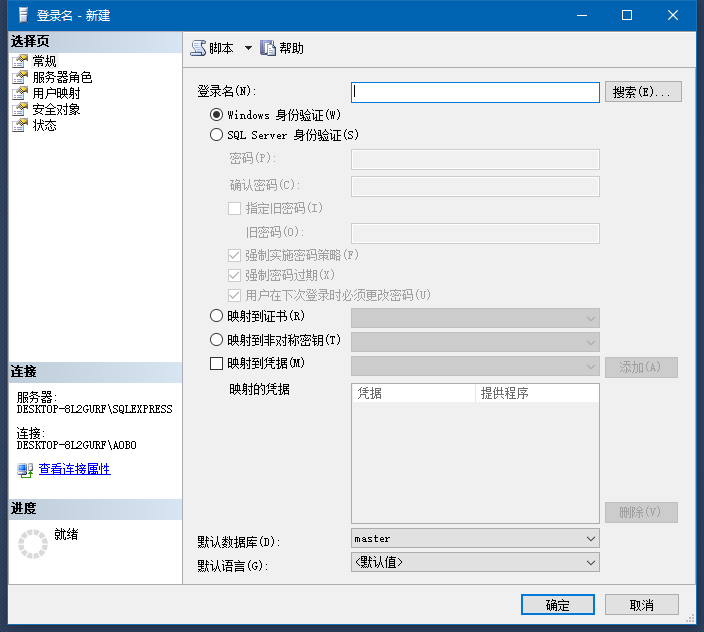Click the 旧密码 input field

[x=475, y=233]
